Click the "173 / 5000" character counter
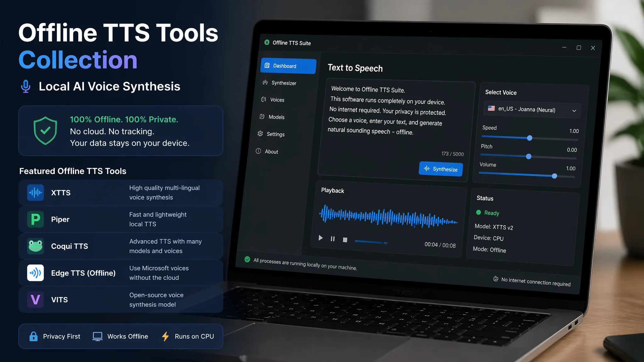This screenshot has width=644, height=362. [452, 154]
